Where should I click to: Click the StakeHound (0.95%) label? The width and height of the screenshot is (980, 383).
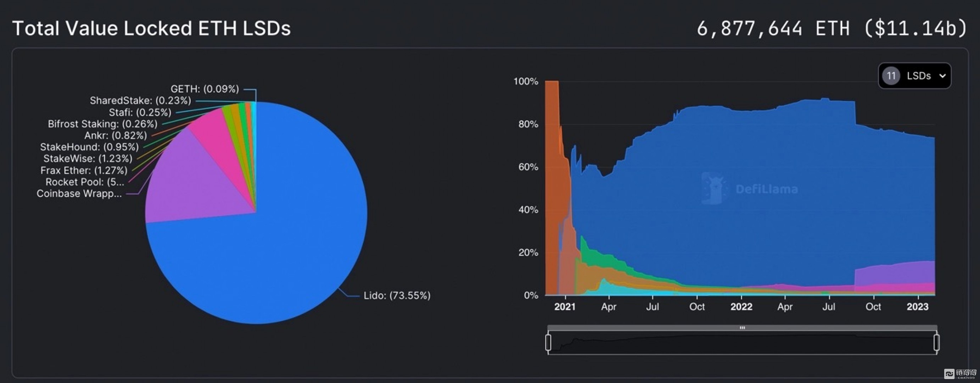coord(89,147)
